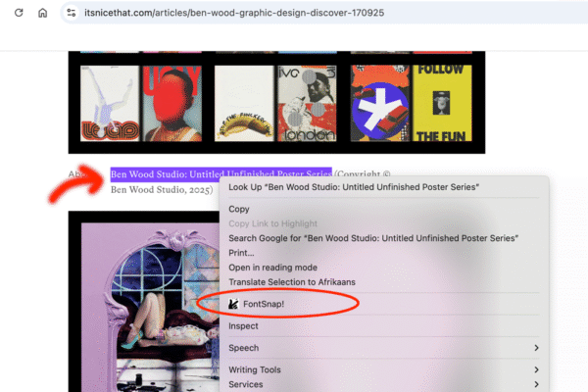Image resolution: width=588 pixels, height=392 pixels.
Task: Expand the Services submenu arrow
Action: (x=536, y=384)
